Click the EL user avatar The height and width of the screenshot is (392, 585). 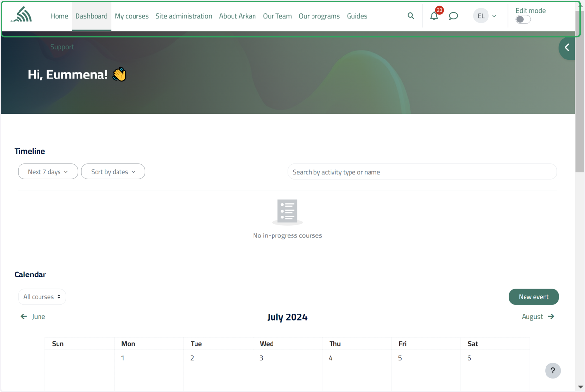[x=481, y=16]
